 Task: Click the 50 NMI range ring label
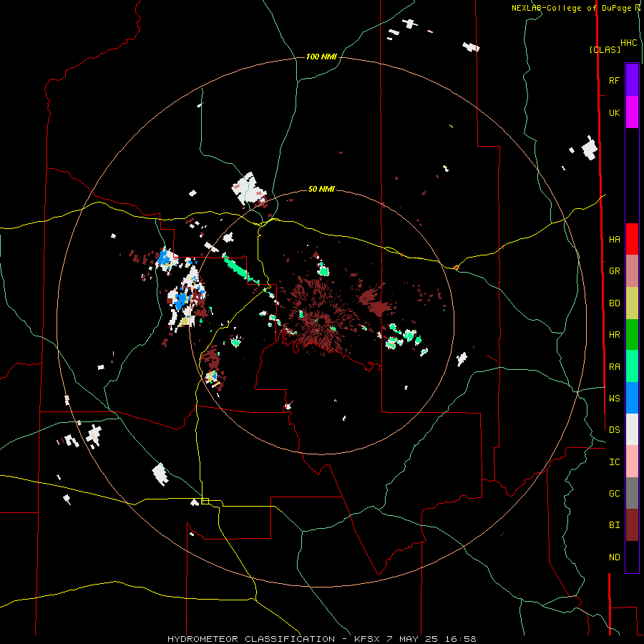coord(321,189)
